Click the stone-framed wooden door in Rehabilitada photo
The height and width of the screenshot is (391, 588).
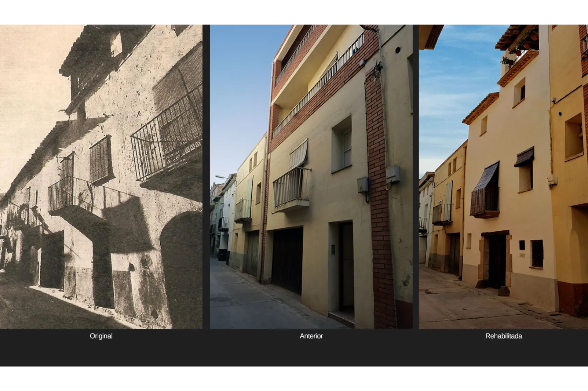pyautogui.click(x=495, y=261)
